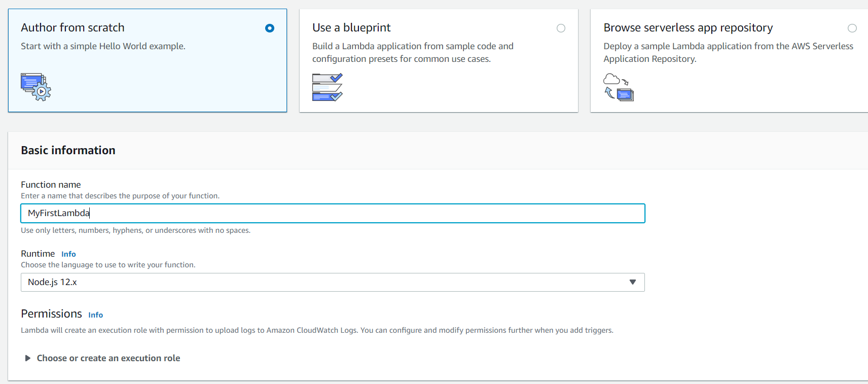The image size is (868, 384).
Task: Click the Runtime dropdown arrow
Action: point(632,282)
